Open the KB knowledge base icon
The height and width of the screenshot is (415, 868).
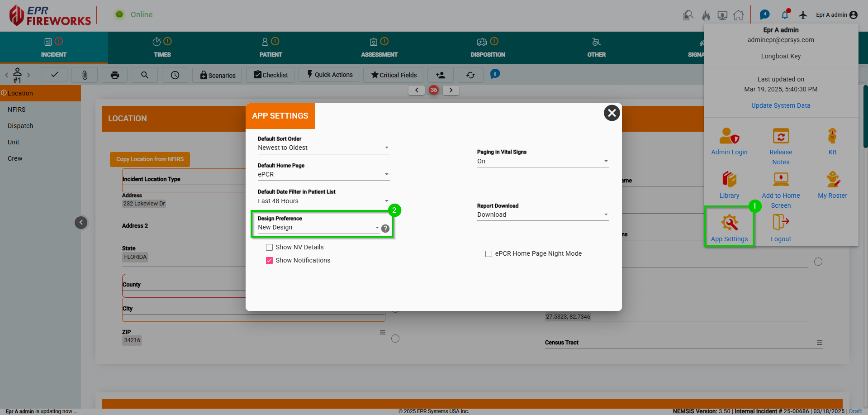click(x=832, y=136)
